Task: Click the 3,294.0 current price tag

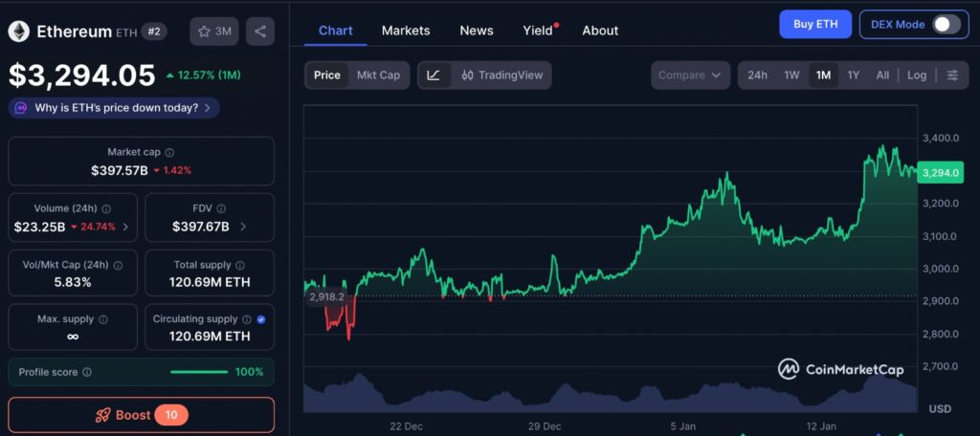Action: coord(940,172)
